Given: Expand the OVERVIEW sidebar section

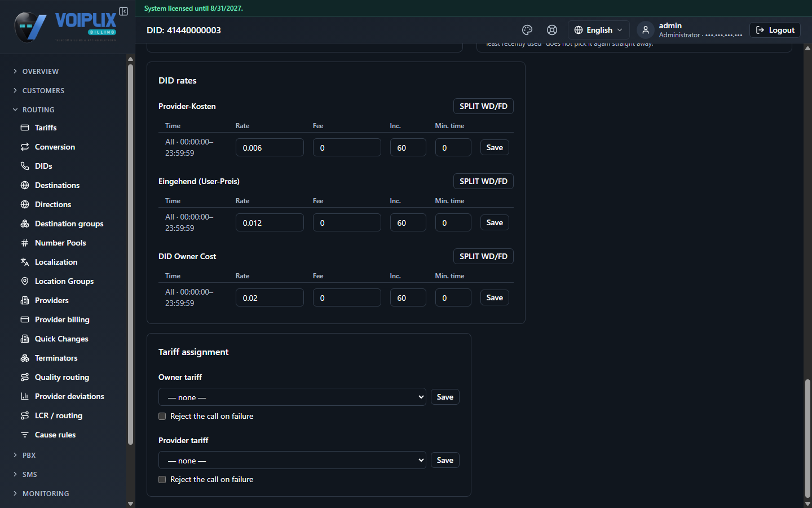Looking at the screenshot, I should 41,71.
